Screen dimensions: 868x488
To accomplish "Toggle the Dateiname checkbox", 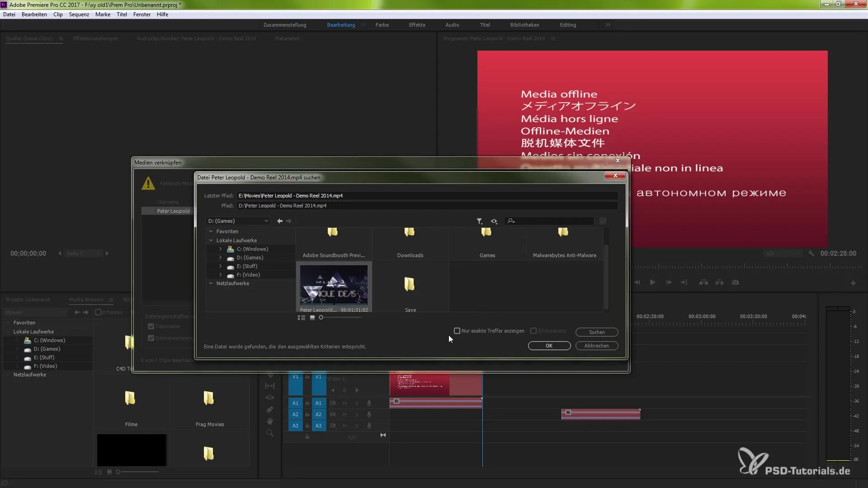I will 151,326.
